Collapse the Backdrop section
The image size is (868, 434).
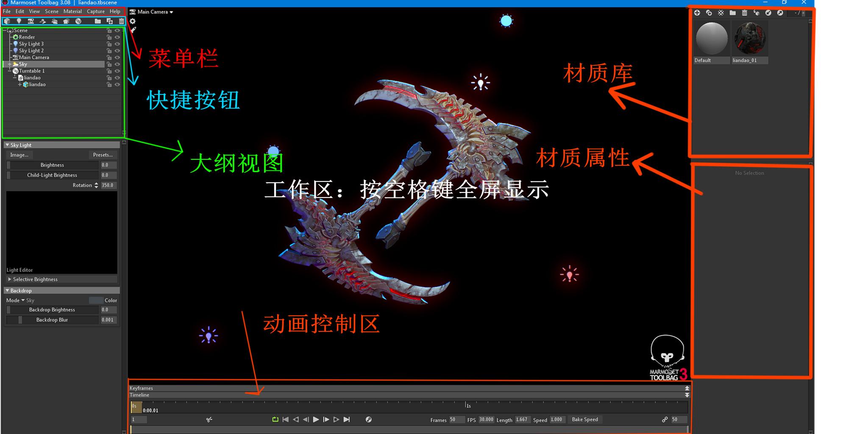pyautogui.click(x=62, y=291)
